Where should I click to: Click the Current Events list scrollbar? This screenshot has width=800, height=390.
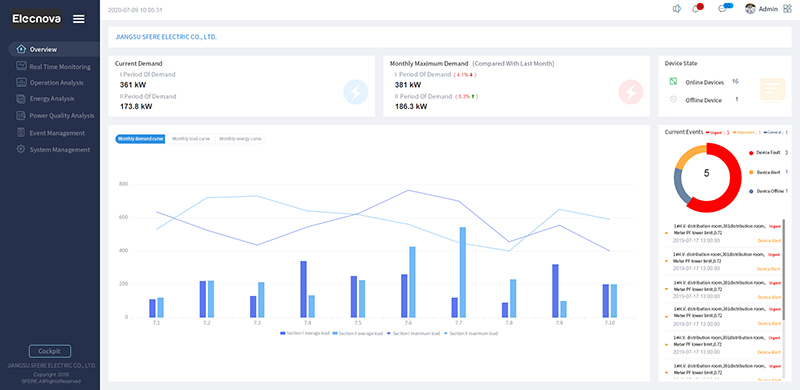(x=783, y=270)
